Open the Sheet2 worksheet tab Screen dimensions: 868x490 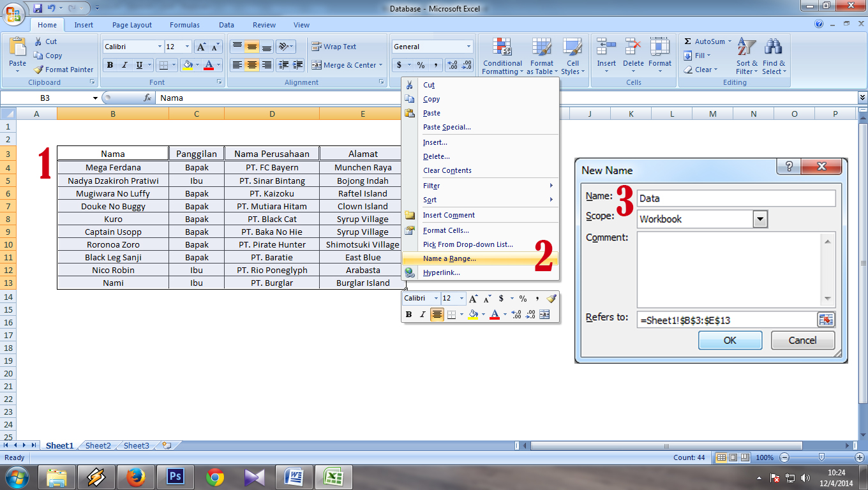pos(98,446)
